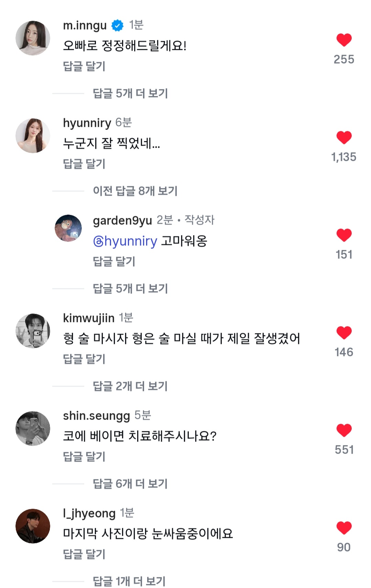Open m.inngu's profile picture
This screenshot has width=371, height=588.
click(x=33, y=38)
